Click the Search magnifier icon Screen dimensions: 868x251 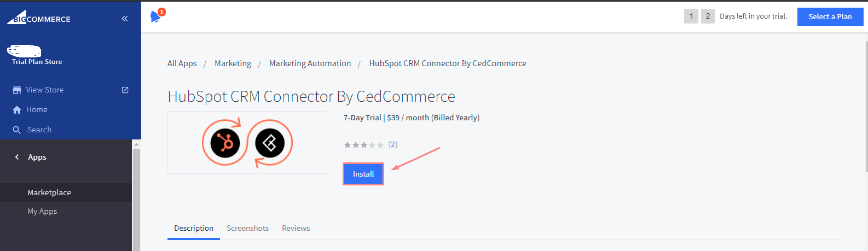pyautogui.click(x=17, y=130)
